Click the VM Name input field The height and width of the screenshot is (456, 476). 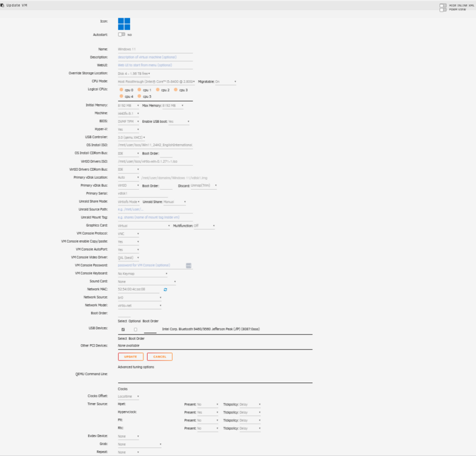point(155,49)
